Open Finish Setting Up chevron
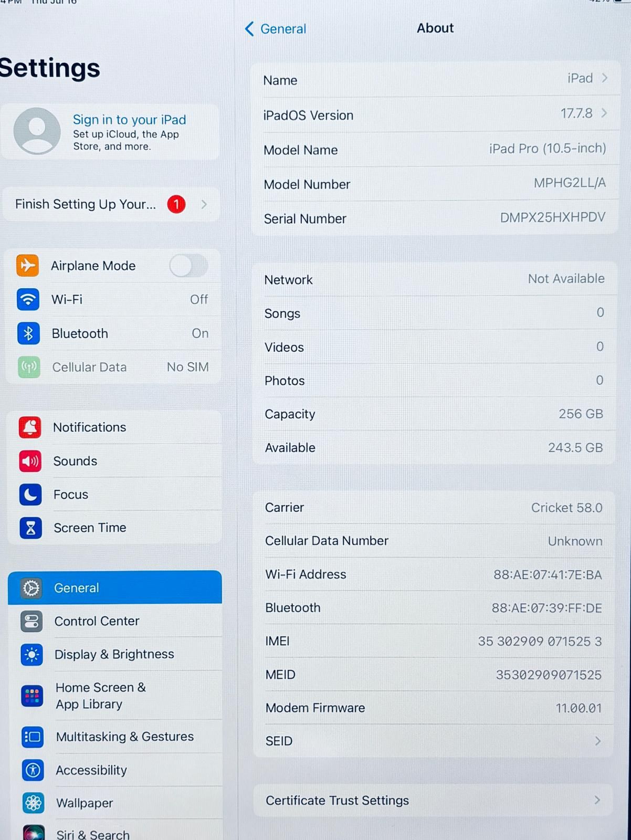The height and width of the screenshot is (840, 631). pos(204,204)
